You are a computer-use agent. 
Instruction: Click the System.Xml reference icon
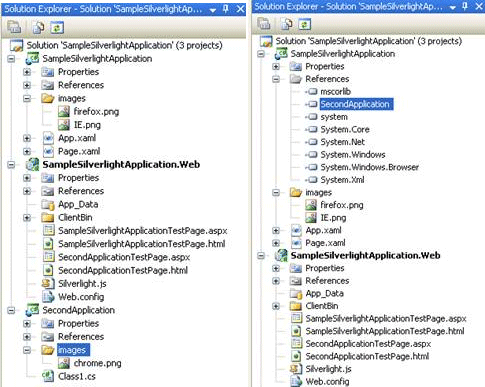pyautogui.click(x=312, y=180)
